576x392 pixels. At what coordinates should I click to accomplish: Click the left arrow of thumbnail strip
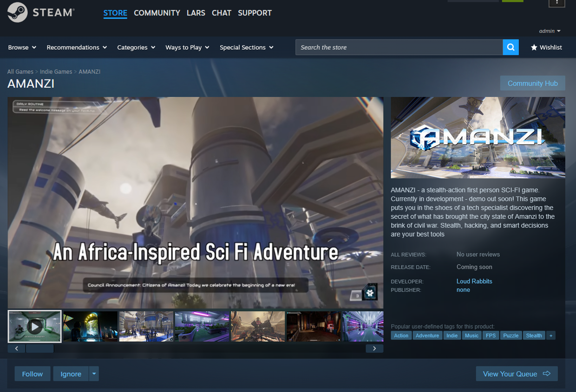pyautogui.click(x=17, y=348)
